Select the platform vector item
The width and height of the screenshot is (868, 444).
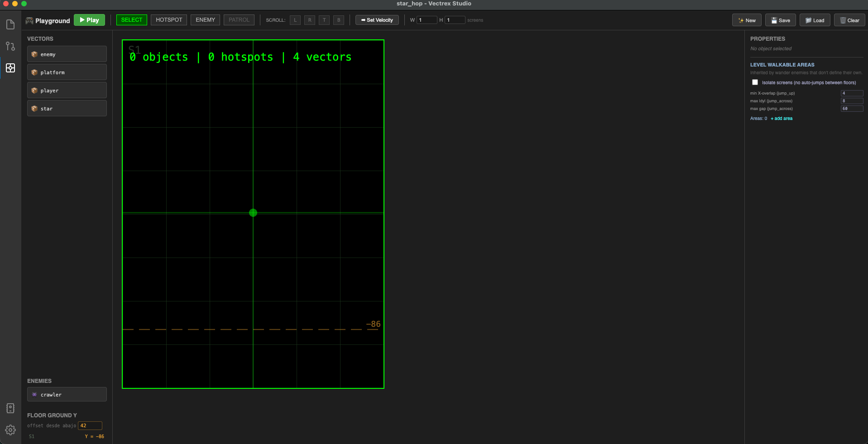coord(67,72)
